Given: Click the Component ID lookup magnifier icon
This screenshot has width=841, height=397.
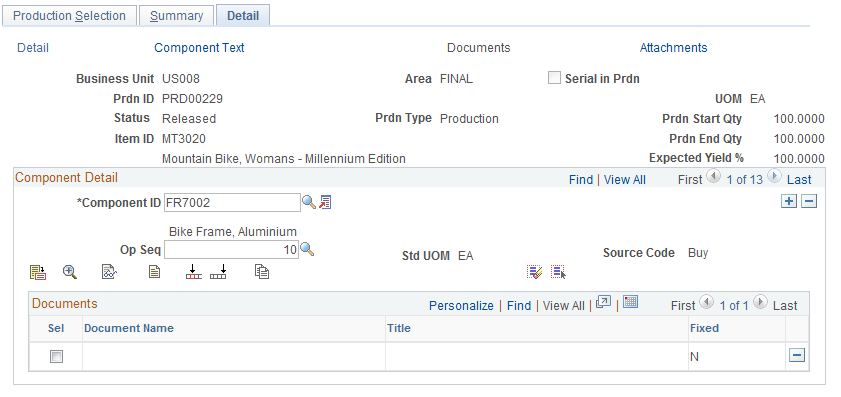Looking at the screenshot, I should coord(308,202).
